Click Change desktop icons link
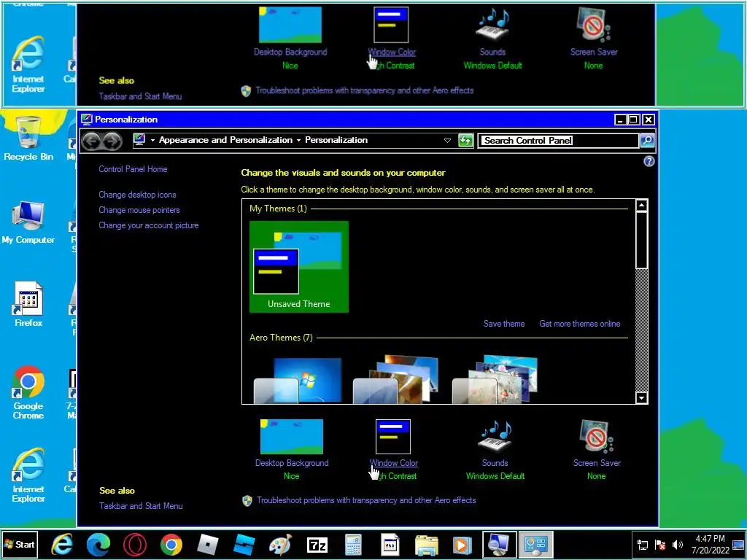The image size is (747, 560). [137, 195]
